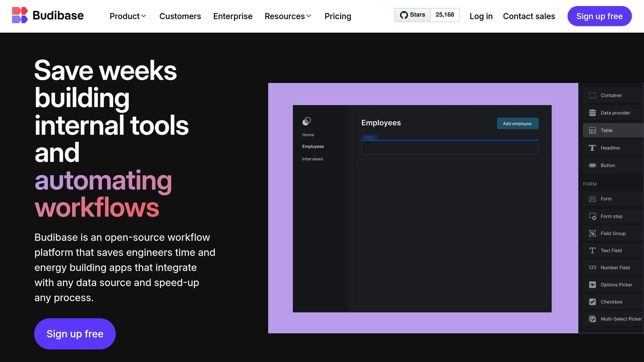Viewport: 644px width, 362px height.
Task: Click the 25,168 stars count
Action: [445, 15]
